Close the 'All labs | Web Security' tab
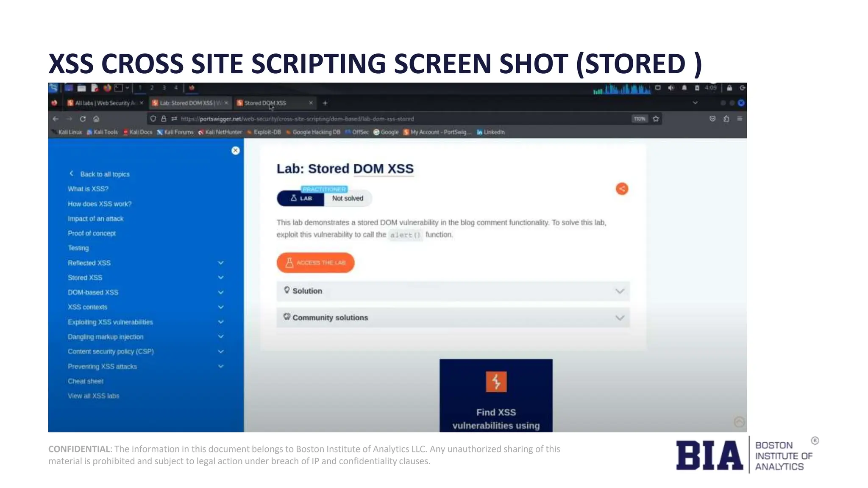Screen dimensions: 868x488 [x=142, y=103]
